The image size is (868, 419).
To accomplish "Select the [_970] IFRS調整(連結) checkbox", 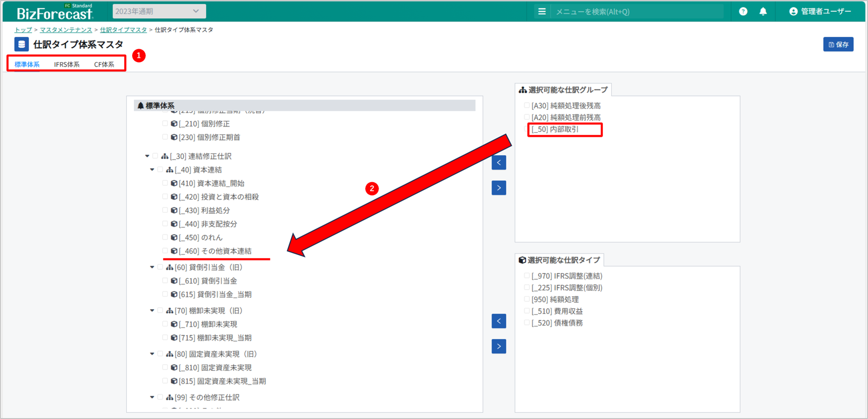I will pos(527,276).
